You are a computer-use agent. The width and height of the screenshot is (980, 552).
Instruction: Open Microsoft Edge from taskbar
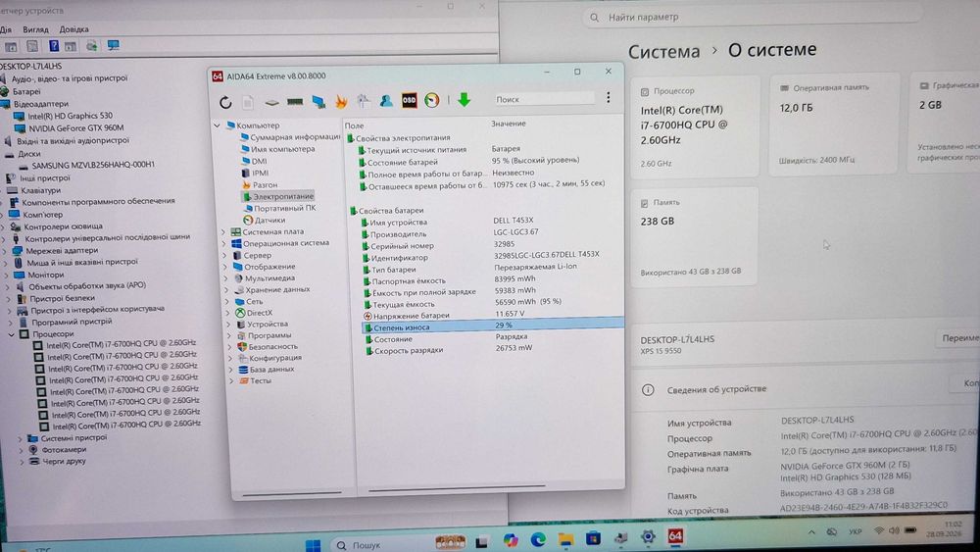coord(538,539)
